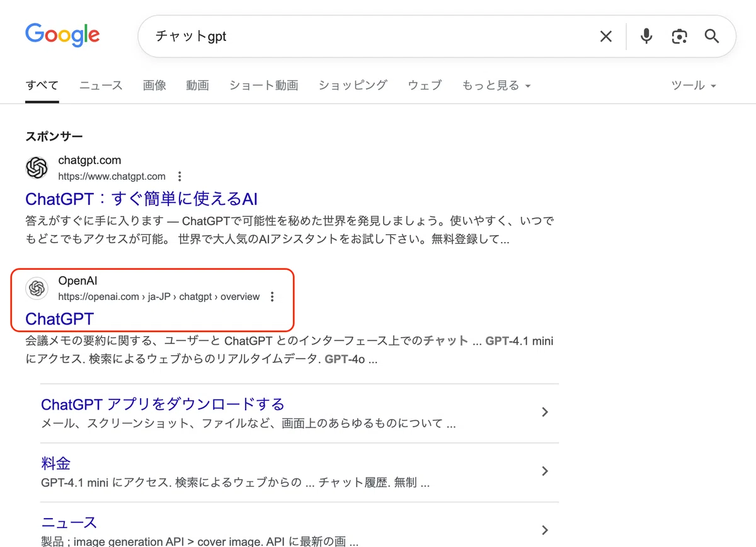The width and height of the screenshot is (756, 547).
Task: Open three-dot menu beside www.chatgpt.com URL
Action: point(180,176)
